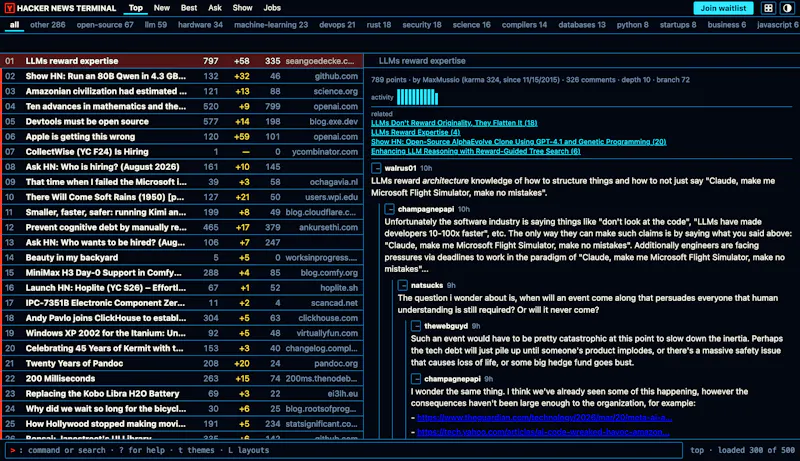The height and width of the screenshot is (461, 800).
Task: Toggle the contrast theme icon
Action: click(787, 8)
